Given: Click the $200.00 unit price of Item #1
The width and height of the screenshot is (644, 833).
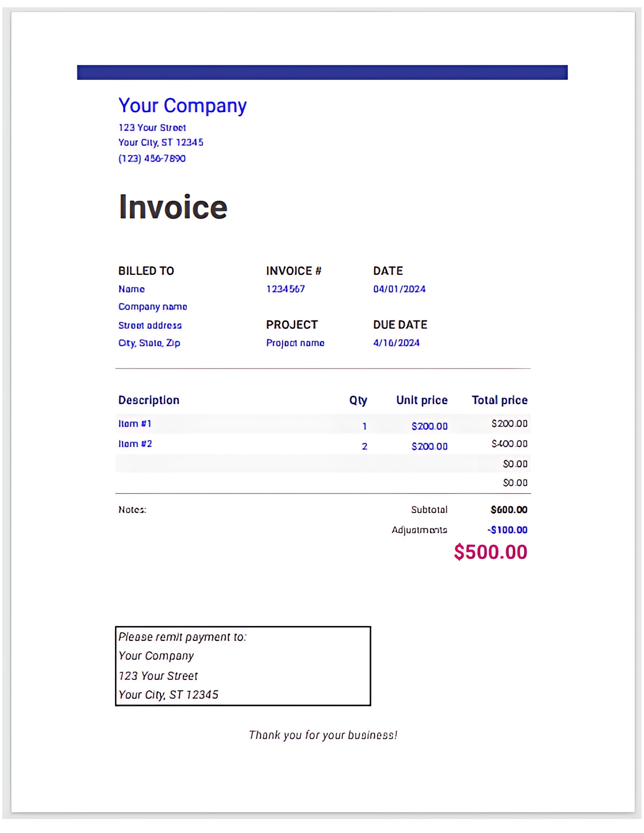Looking at the screenshot, I should [x=430, y=426].
